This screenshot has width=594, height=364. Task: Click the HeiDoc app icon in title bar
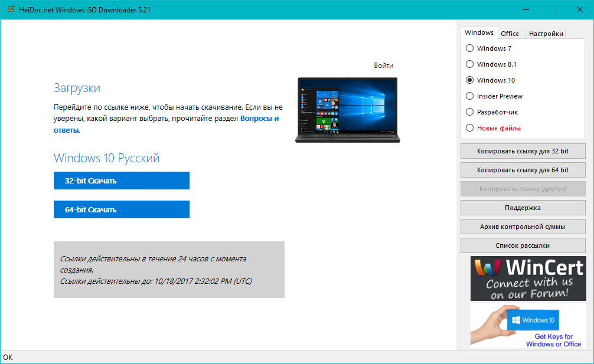tap(11, 9)
